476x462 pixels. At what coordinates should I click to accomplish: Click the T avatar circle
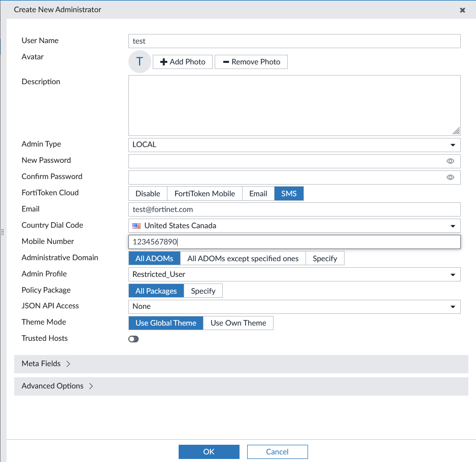point(140,61)
